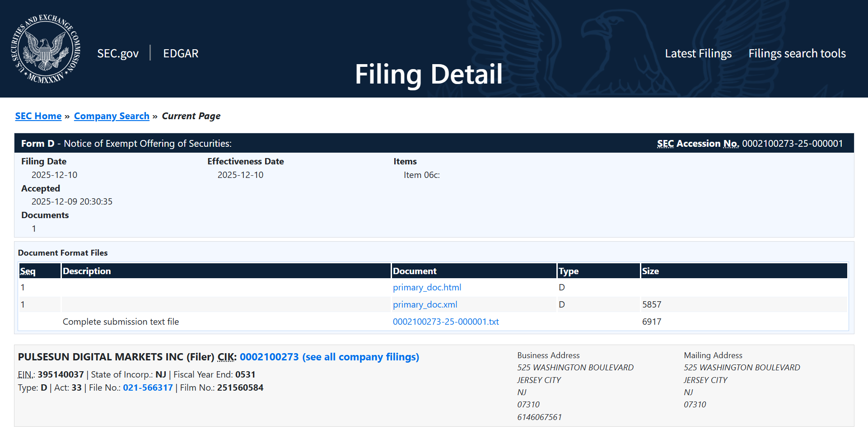Select the Mailing Address label
This screenshot has height=434, width=868.
(713, 355)
